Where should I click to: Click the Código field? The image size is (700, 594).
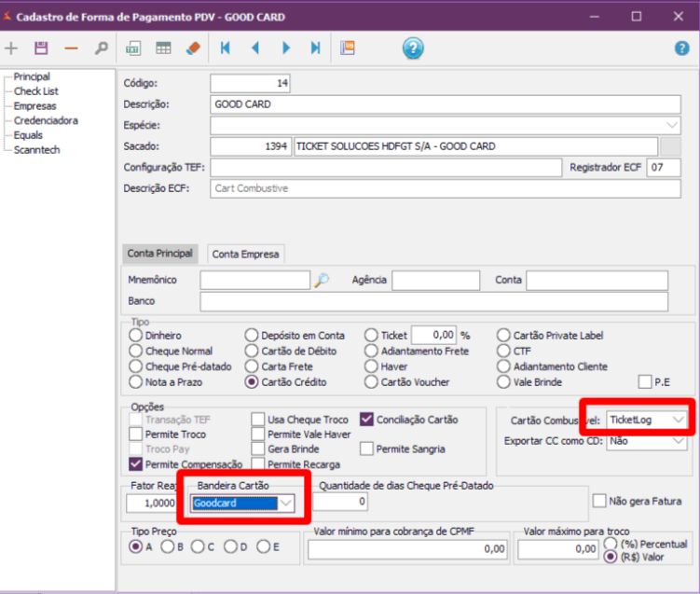(x=250, y=84)
